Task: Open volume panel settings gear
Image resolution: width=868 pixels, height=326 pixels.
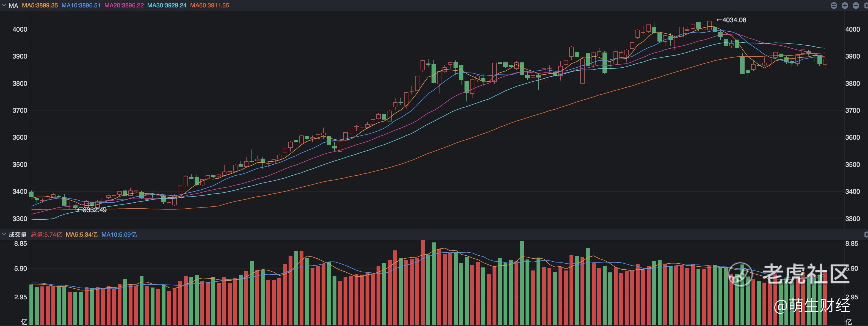Action: tap(866, 234)
